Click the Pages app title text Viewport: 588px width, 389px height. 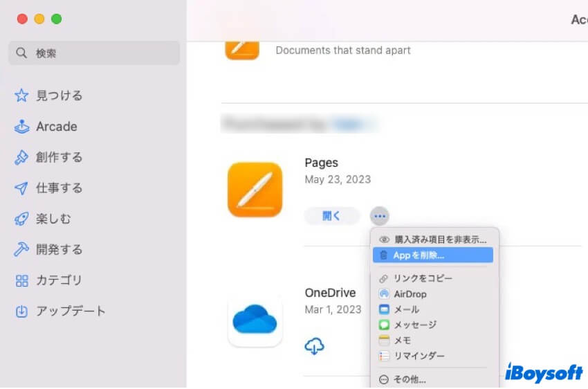(x=322, y=163)
